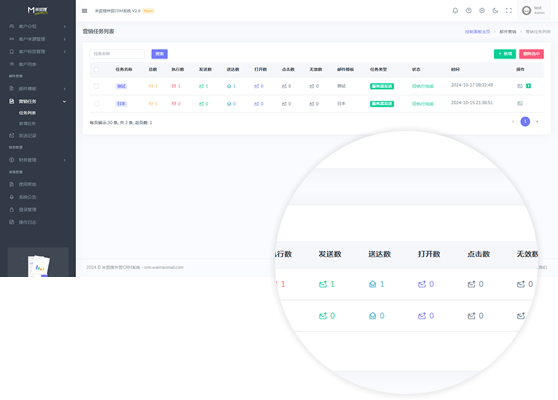Image resolution: width=558 pixels, height=400 pixels.
Task: Click the settings gear icon in header
Action: point(482,11)
